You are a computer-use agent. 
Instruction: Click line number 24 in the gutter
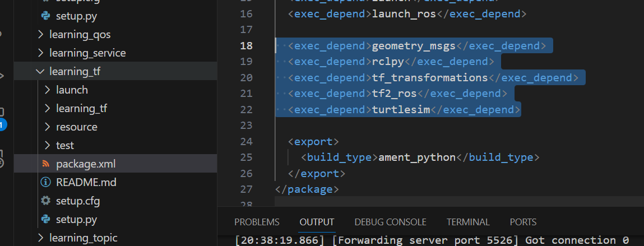click(x=246, y=142)
